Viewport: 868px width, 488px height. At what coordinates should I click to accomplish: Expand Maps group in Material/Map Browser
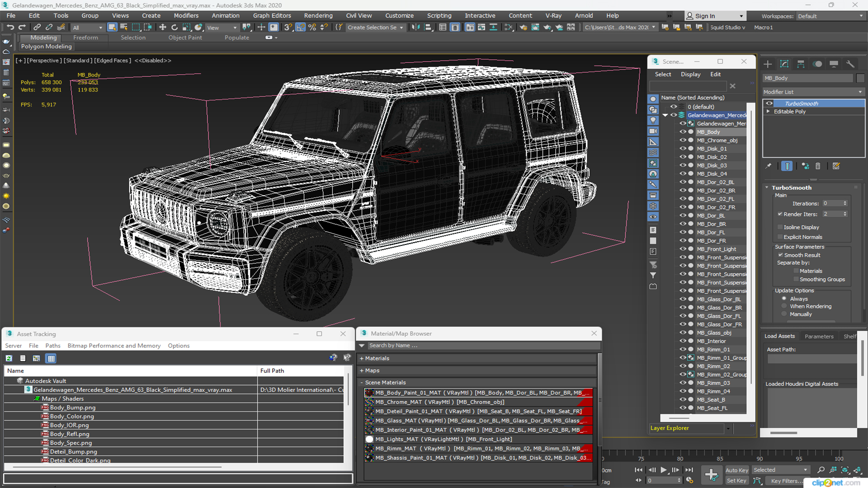[362, 371]
